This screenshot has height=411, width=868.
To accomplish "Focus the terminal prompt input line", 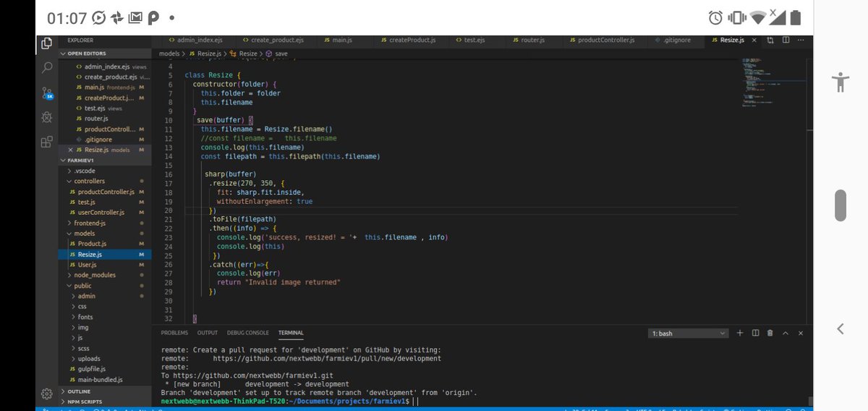I will pos(289,401).
